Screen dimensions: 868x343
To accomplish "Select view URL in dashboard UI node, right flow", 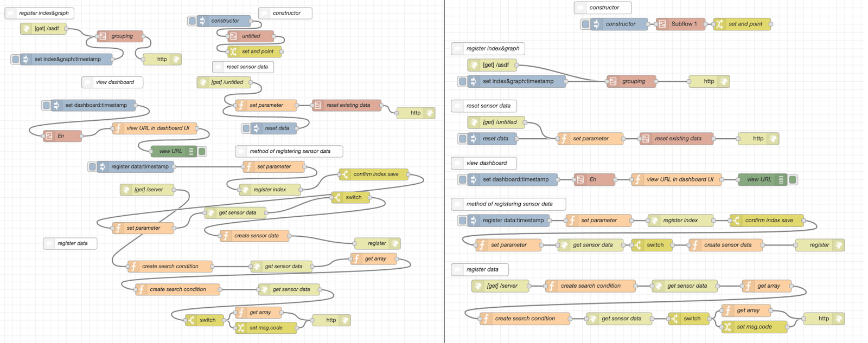I will [677, 179].
